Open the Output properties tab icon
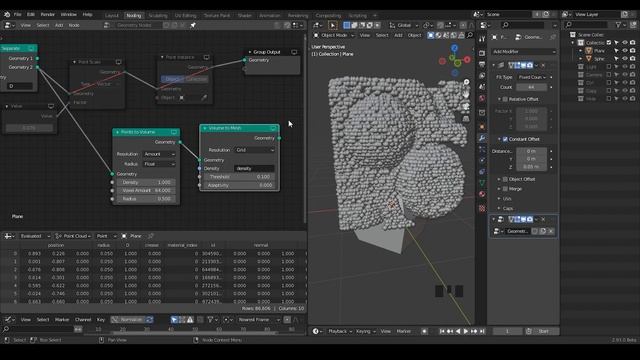 coord(482,64)
